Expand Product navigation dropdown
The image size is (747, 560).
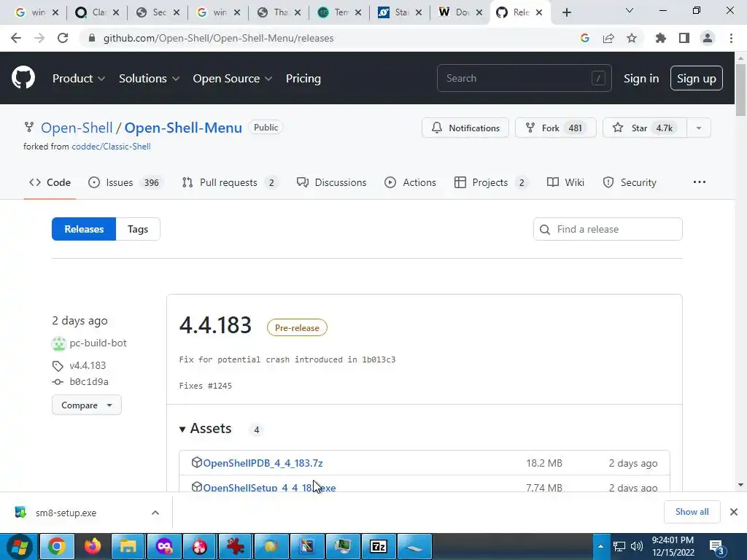pyautogui.click(x=79, y=79)
